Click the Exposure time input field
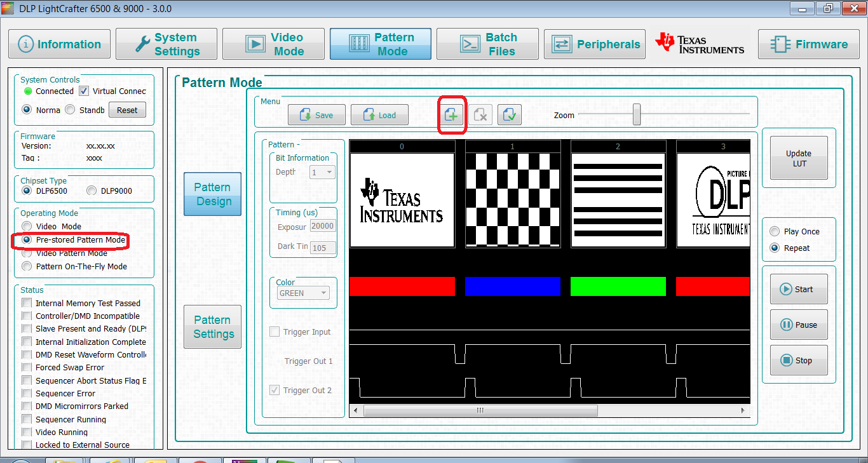Viewport: 868px width, 463px height. [x=323, y=227]
